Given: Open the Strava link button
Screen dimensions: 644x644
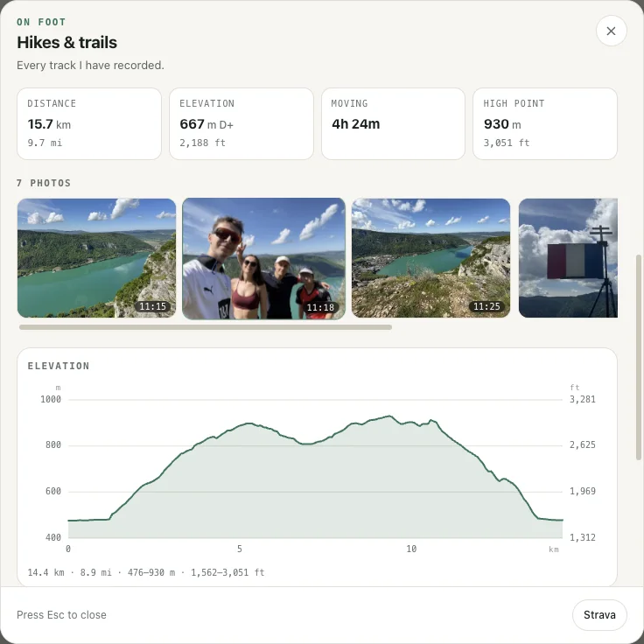Looking at the screenshot, I should 599,614.
